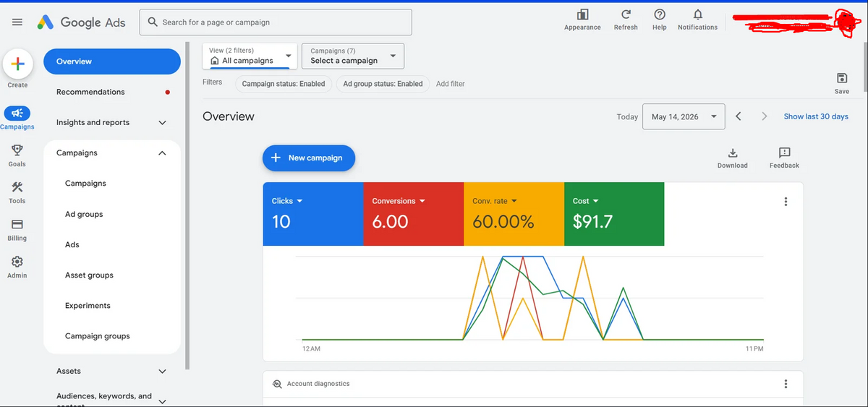Click Show last 30 days link
The height and width of the screenshot is (407, 868).
point(816,116)
